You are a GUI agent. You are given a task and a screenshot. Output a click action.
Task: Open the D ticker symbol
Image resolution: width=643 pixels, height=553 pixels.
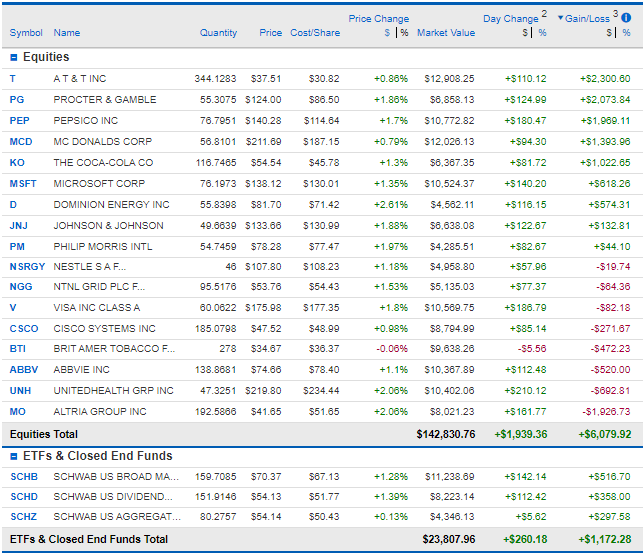(x=13, y=204)
